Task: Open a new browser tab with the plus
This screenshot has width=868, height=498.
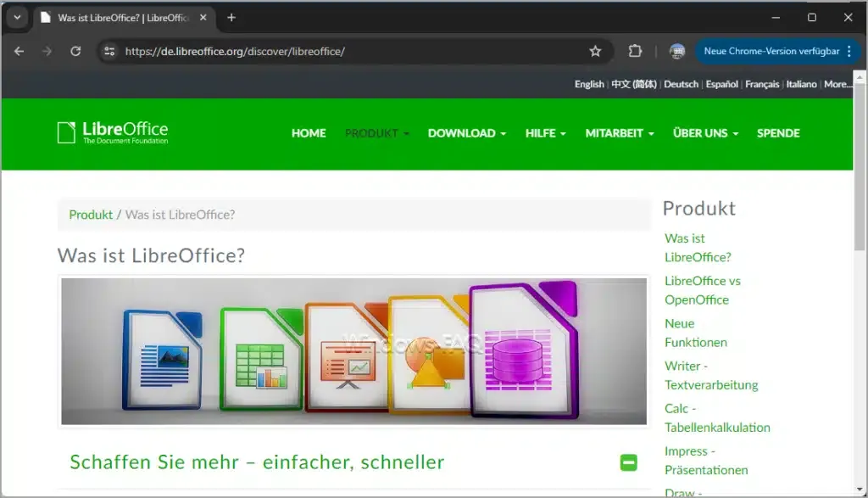Action: click(231, 16)
